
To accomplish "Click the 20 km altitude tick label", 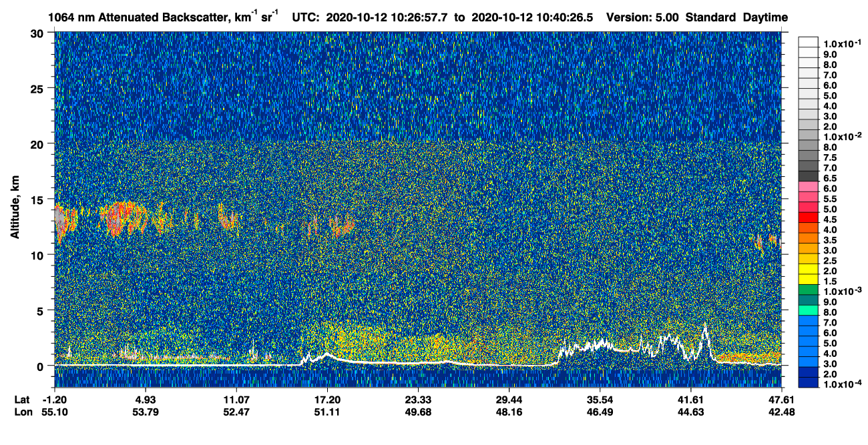I will pyautogui.click(x=38, y=144).
